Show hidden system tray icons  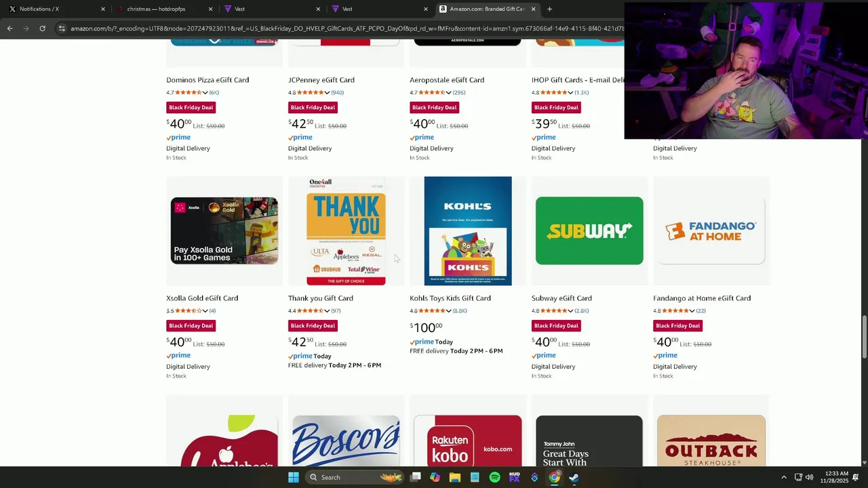pos(784,477)
